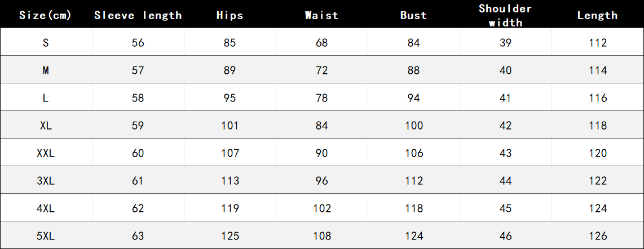644x249 pixels.
Task: Select the length value 116 for size L
Action: 597,98
